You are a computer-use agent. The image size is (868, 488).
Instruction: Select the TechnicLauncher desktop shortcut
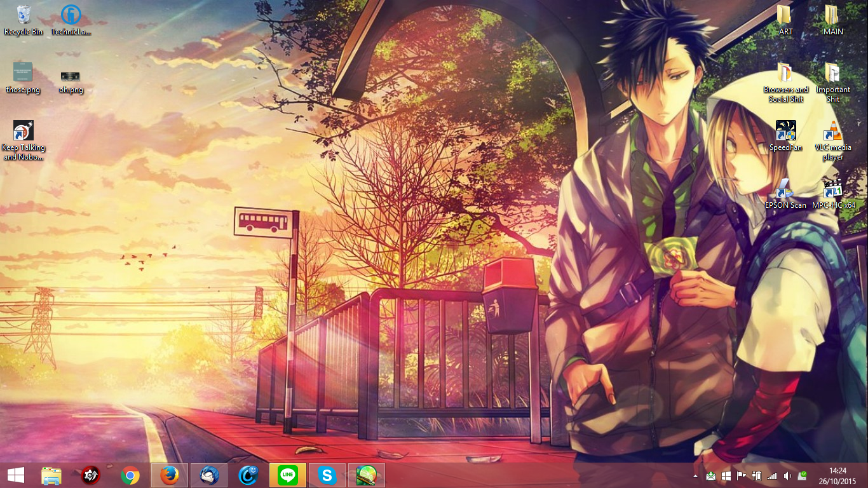coord(71,20)
